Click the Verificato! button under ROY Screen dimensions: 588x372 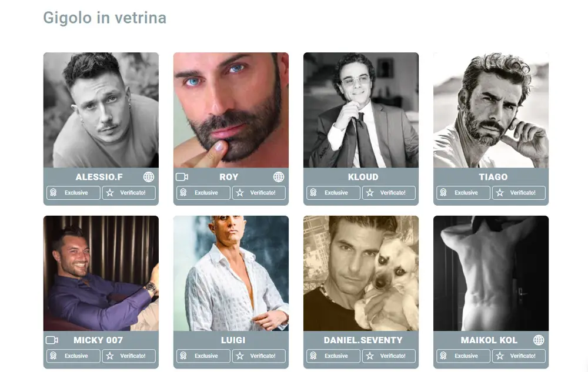(x=259, y=193)
